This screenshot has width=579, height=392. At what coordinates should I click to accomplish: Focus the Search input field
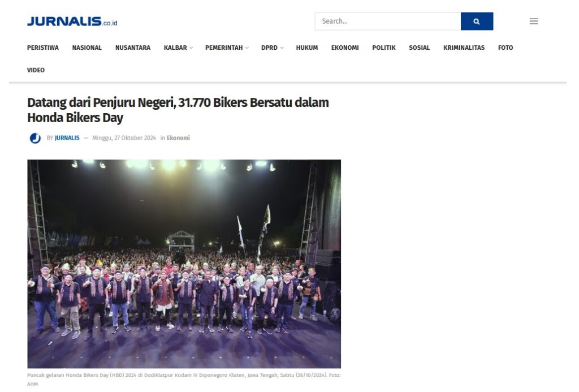pos(388,21)
